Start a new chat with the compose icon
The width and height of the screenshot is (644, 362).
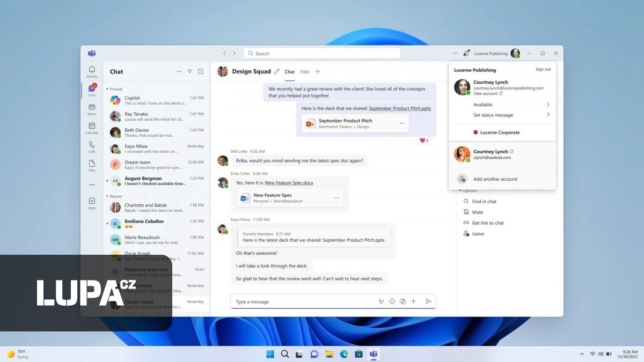(x=201, y=71)
